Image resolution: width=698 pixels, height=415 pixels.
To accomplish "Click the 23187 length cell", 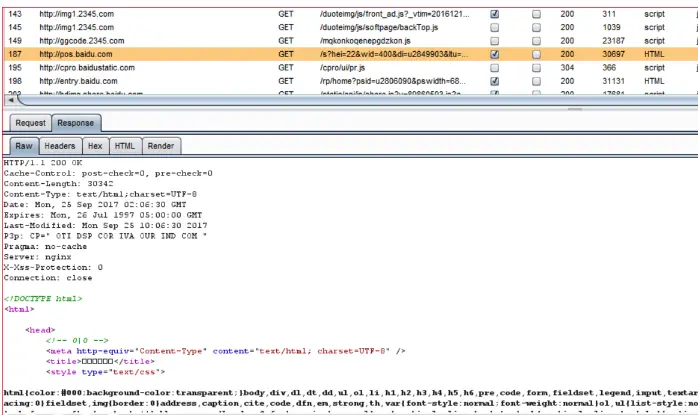I will coord(613,41).
